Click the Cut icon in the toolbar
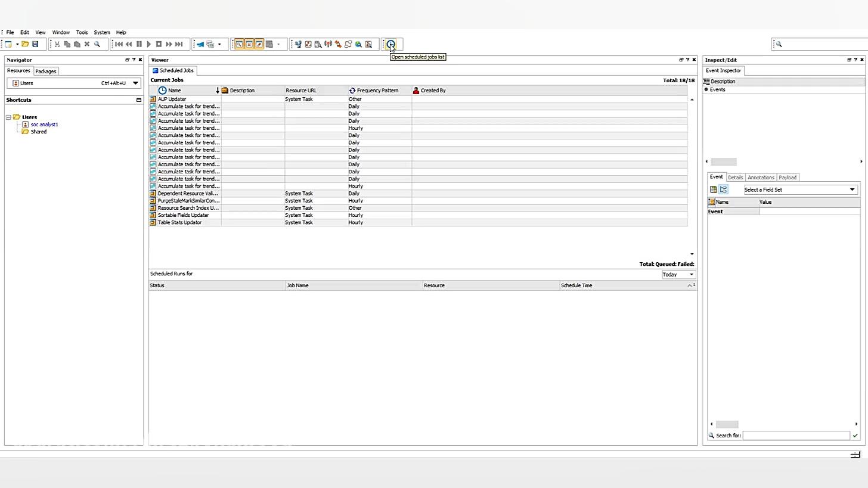The width and height of the screenshot is (868, 488). 57,44
